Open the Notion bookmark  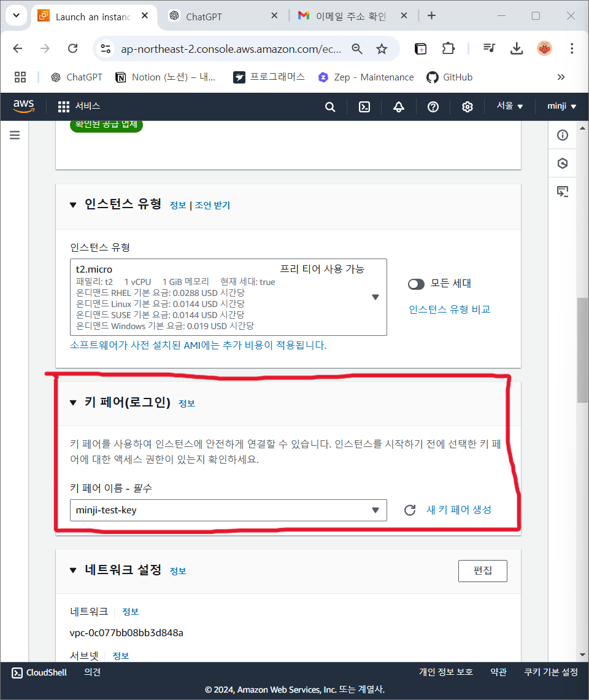(166, 77)
